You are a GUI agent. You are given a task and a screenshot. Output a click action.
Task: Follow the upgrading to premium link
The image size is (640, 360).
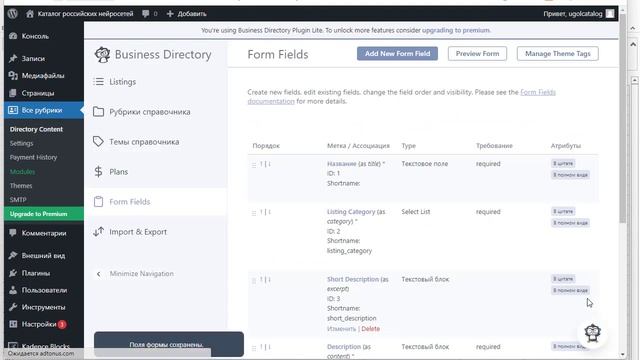pos(456,30)
